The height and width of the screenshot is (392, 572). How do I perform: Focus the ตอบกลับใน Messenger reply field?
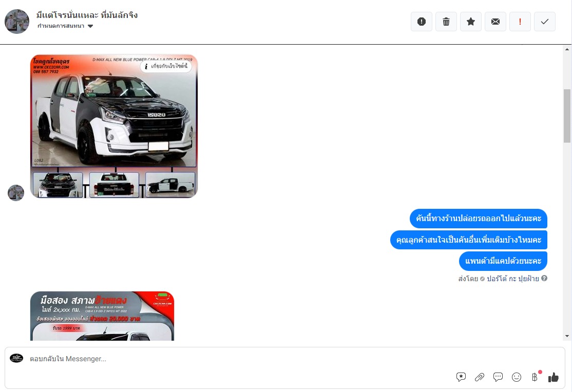click(x=284, y=359)
